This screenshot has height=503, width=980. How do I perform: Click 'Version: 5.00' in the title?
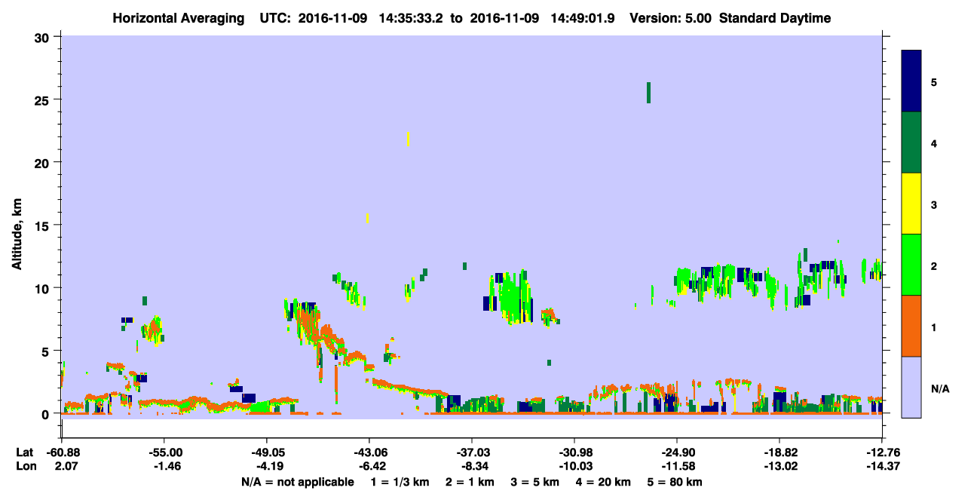click(671, 18)
